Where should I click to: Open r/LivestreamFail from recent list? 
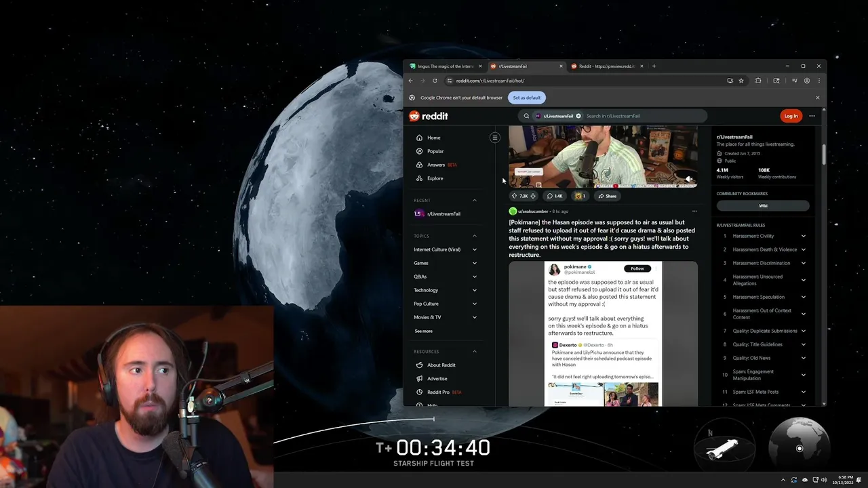point(444,213)
